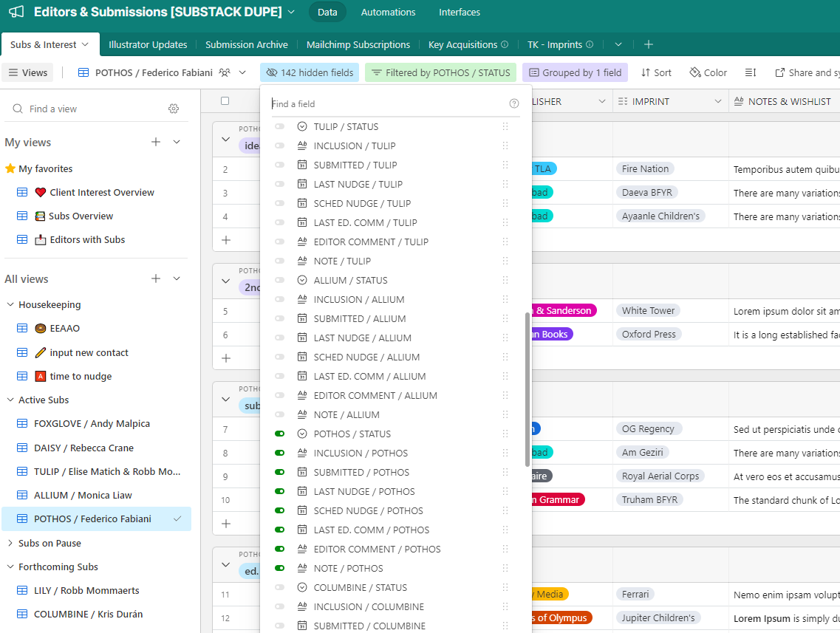This screenshot has height=633, width=840.
Task: Show the TULIP / STATUS field
Action: [280, 126]
